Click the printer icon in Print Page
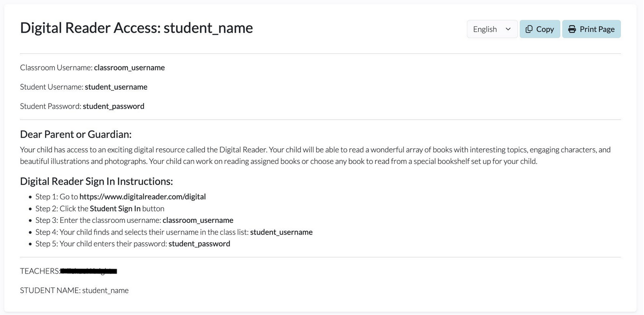The image size is (644, 315). tap(572, 29)
